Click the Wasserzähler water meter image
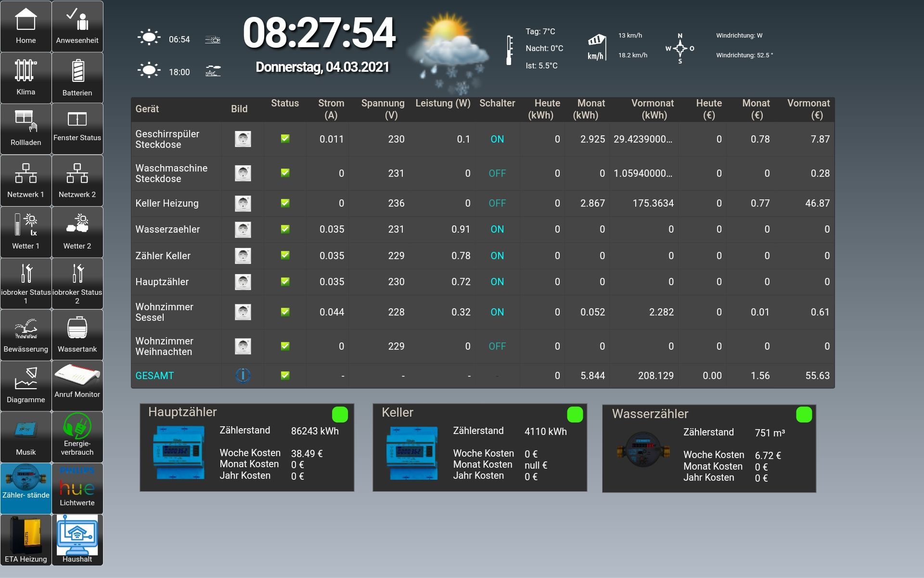The width and height of the screenshot is (924, 578). [x=643, y=450]
